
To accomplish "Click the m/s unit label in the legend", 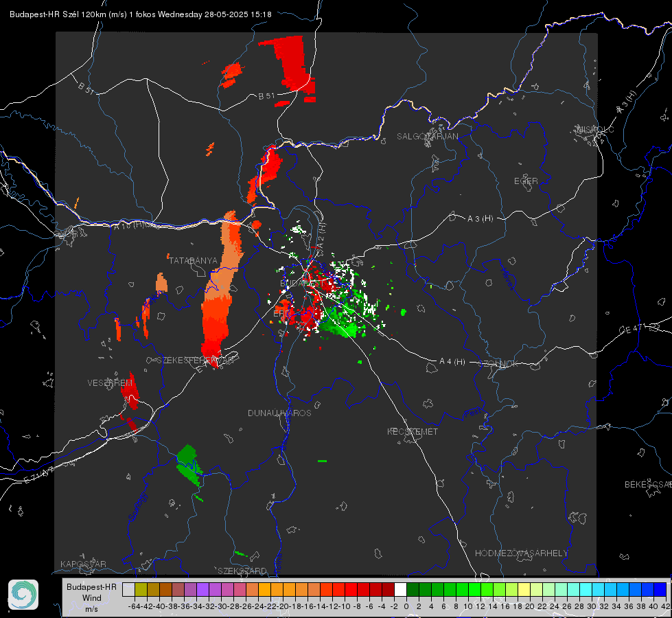I will click(x=92, y=609).
